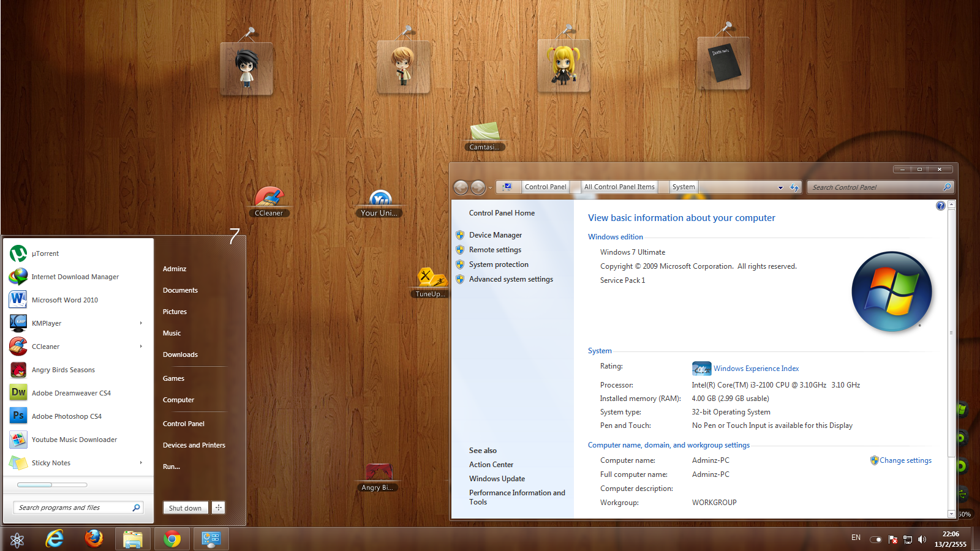
Task: Click the Start orb on taskbar
Action: click(x=17, y=540)
